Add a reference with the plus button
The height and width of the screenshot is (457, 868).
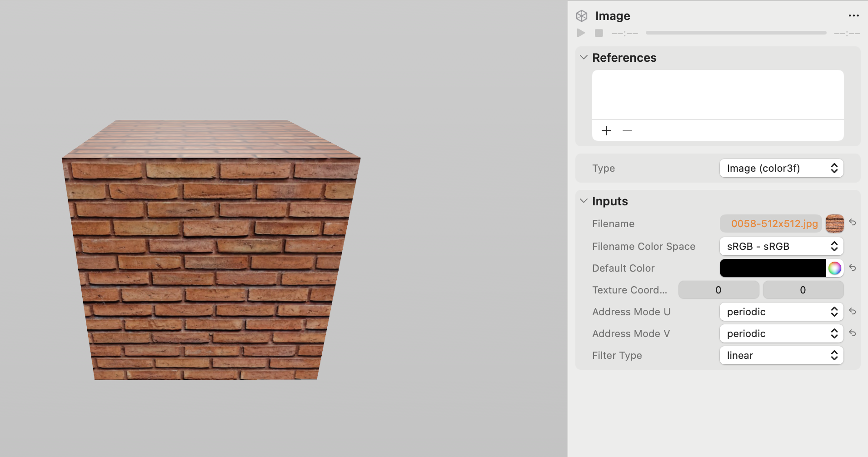(x=606, y=130)
